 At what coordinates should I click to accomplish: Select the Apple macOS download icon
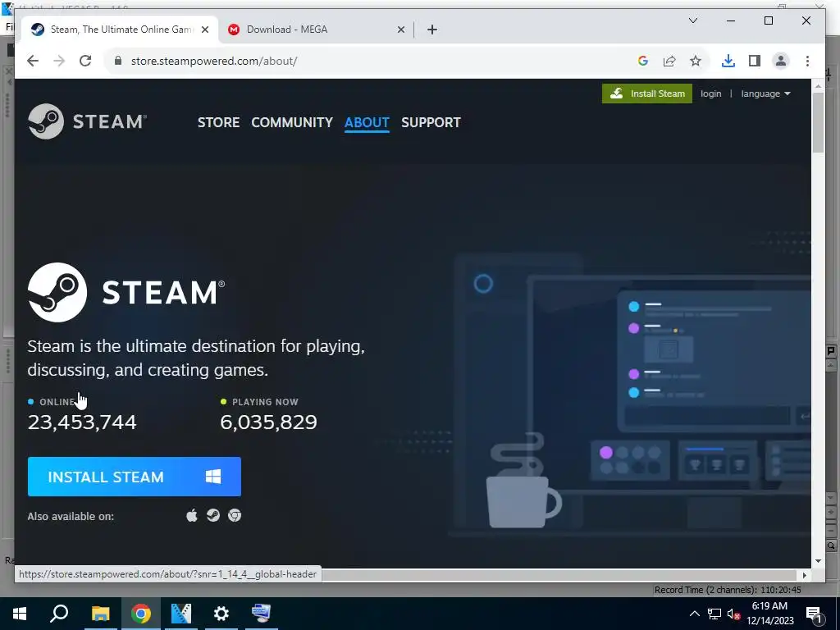coord(192,515)
